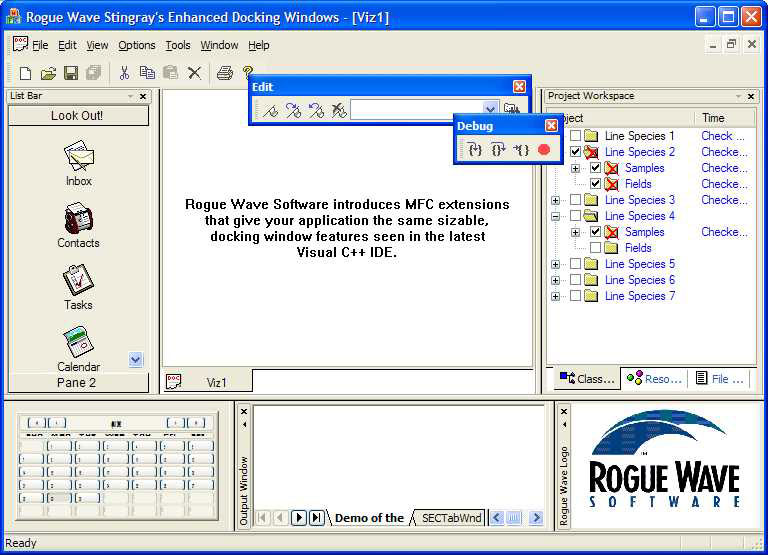Open the File menu

click(40, 45)
